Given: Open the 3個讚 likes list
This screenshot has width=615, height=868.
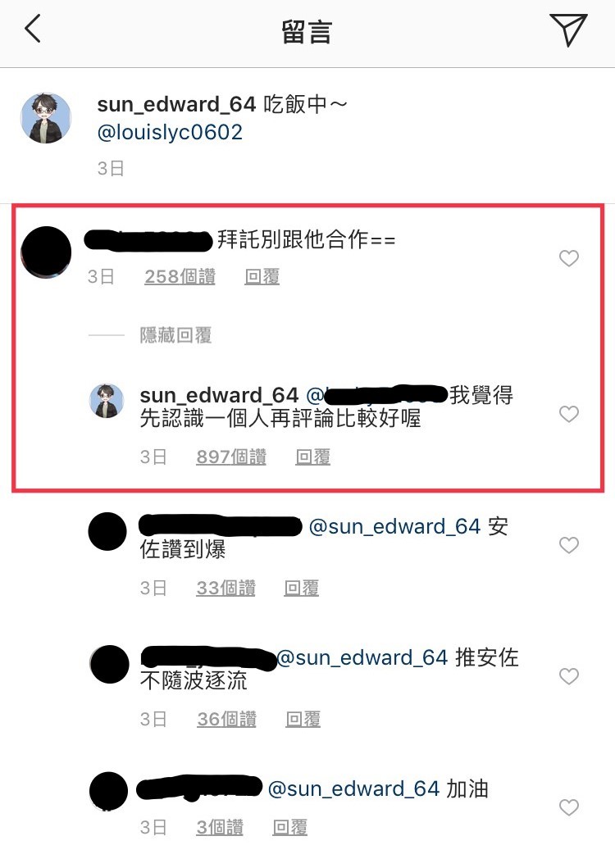Looking at the screenshot, I should click(x=220, y=828).
